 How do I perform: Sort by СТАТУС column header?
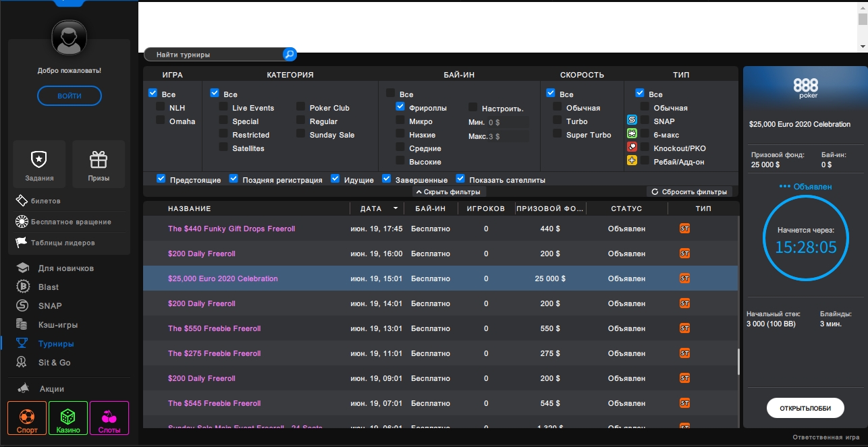[626, 209]
